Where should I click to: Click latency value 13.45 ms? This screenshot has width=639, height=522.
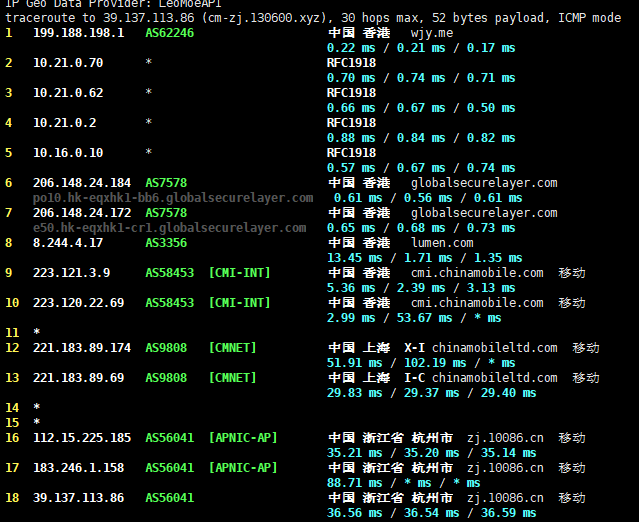355,258
